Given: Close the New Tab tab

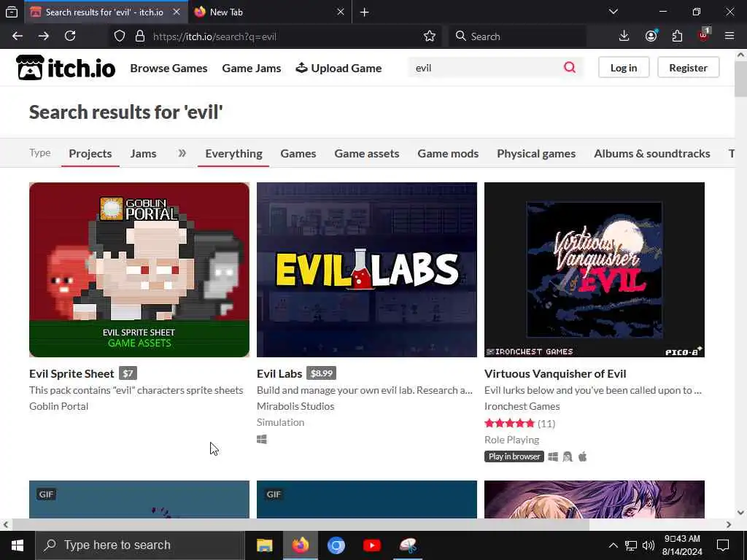Looking at the screenshot, I should [x=341, y=12].
